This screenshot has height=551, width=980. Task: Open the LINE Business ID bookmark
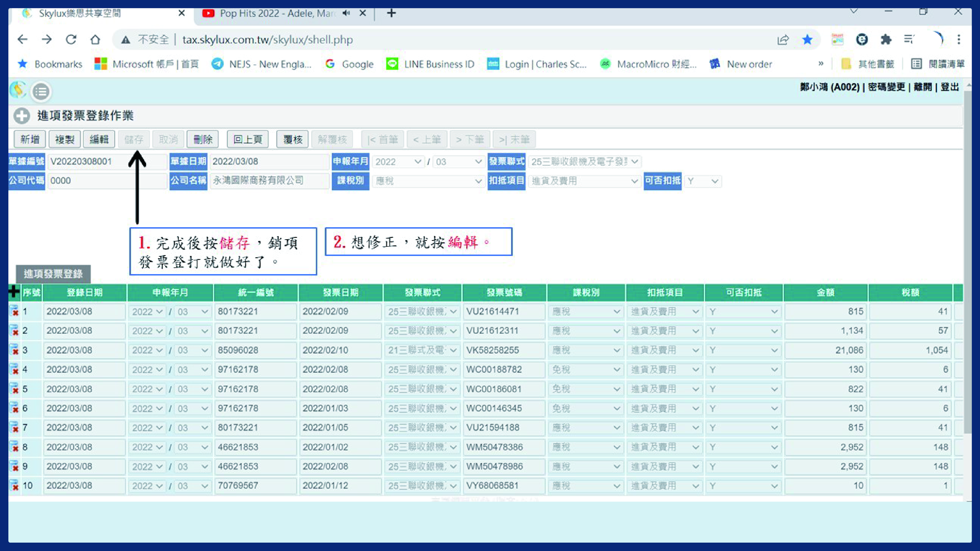430,64
